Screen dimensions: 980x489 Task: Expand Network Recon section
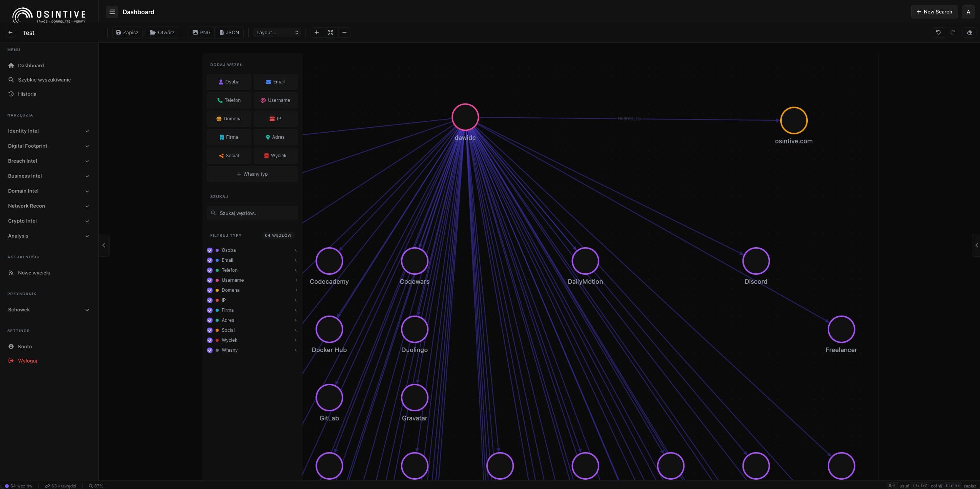[48, 206]
